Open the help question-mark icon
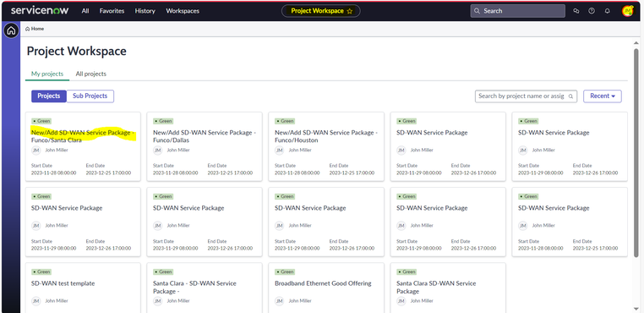 (592, 11)
